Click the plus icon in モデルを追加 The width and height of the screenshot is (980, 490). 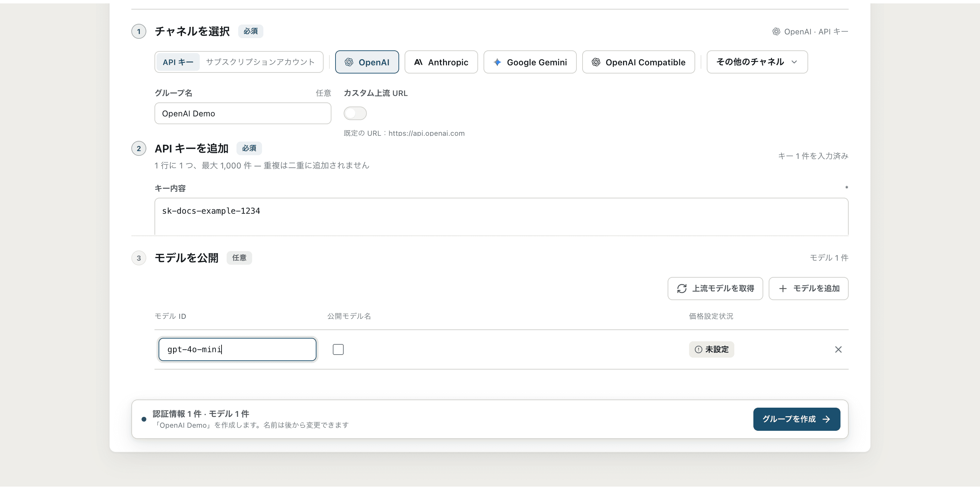pyautogui.click(x=783, y=289)
